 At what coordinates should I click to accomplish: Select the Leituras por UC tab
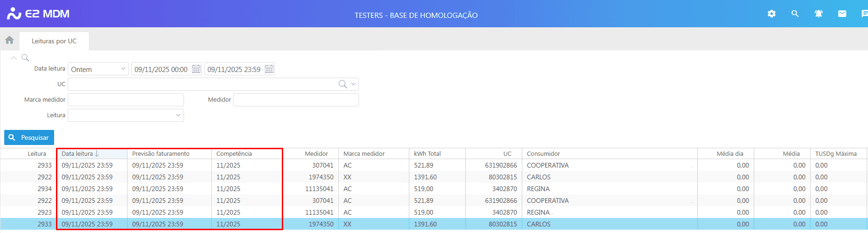click(54, 41)
